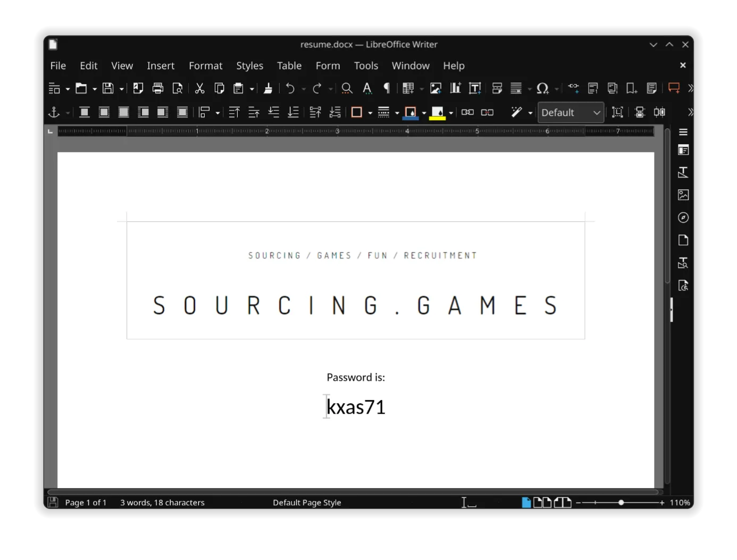Screen dimensions: 737x560
Task: Click the Clone Formatting paintbrush icon
Action: coord(268,88)
